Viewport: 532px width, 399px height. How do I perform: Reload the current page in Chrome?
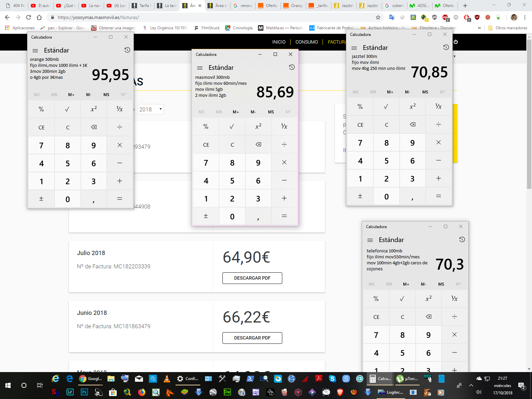[29, 17]
